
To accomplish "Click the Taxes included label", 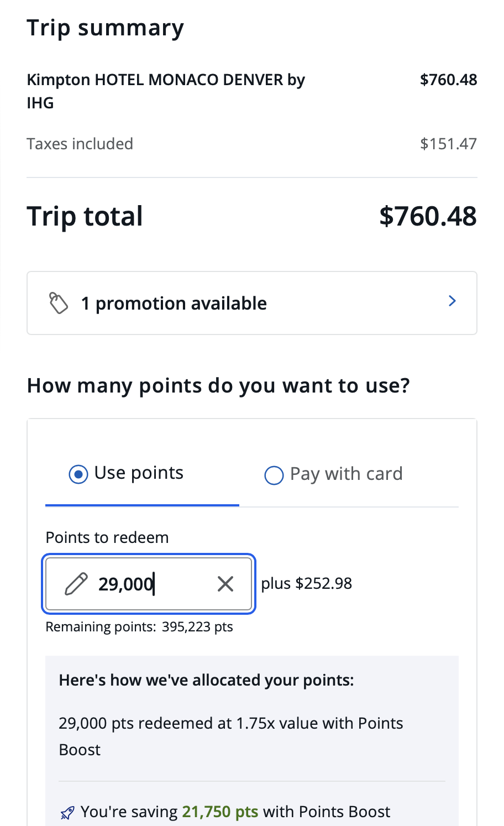I will click(80, 144).
